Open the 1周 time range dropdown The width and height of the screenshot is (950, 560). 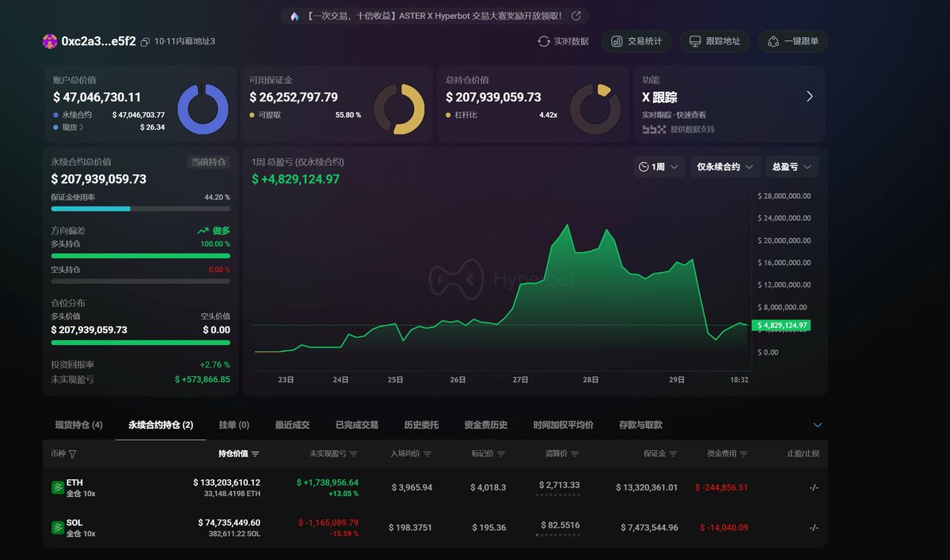click(x=659, y=167)
